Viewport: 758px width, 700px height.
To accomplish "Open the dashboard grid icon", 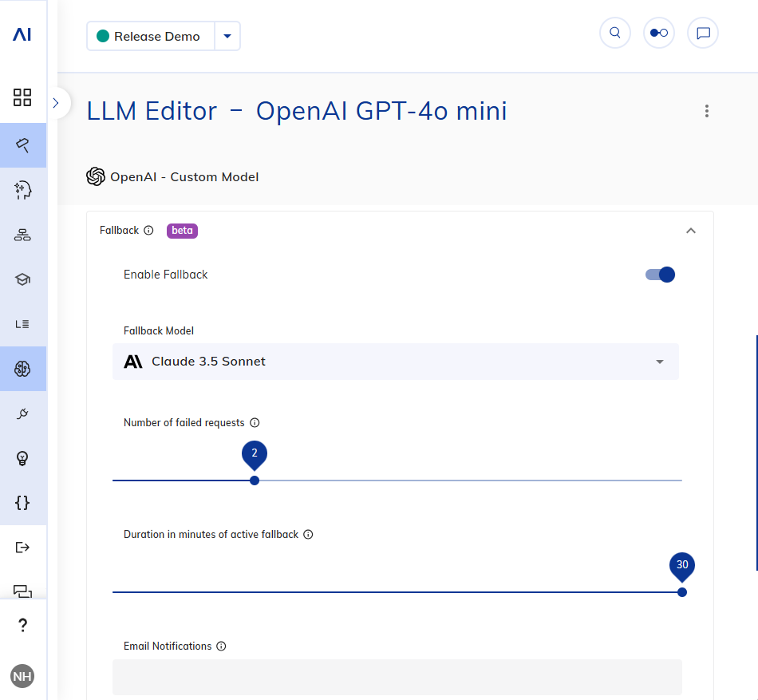I will coord(22,97).
